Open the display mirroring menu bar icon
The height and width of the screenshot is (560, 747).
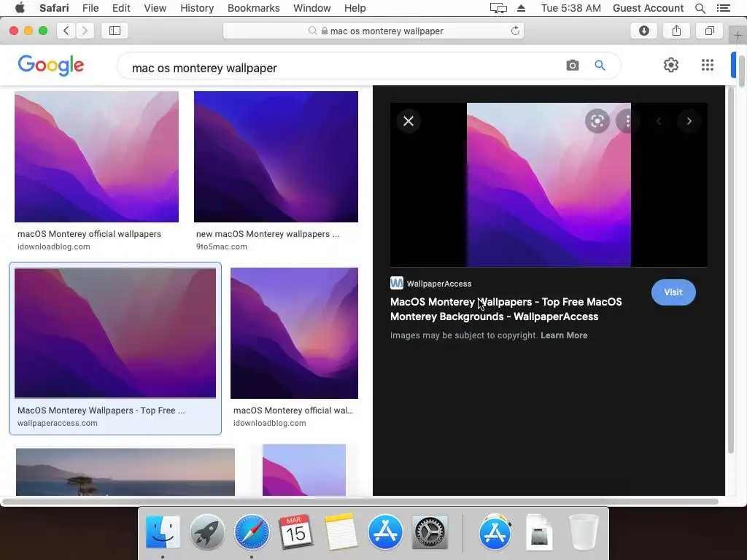[498, 8]
